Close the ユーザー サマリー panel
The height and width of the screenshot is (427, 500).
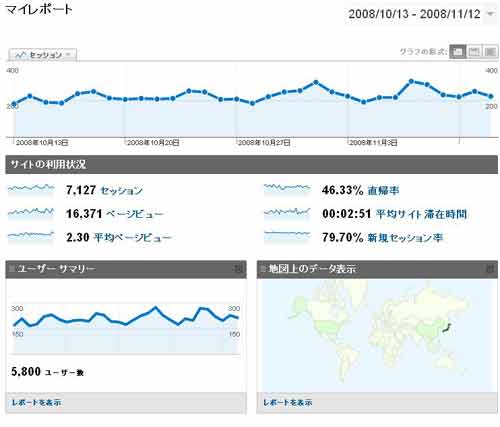coord(238,269)
